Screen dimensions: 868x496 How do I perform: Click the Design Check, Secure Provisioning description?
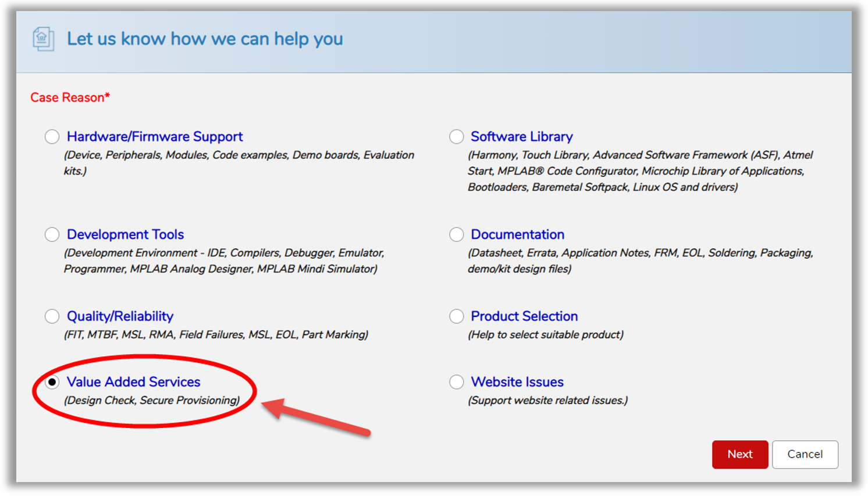click(152, 401)
